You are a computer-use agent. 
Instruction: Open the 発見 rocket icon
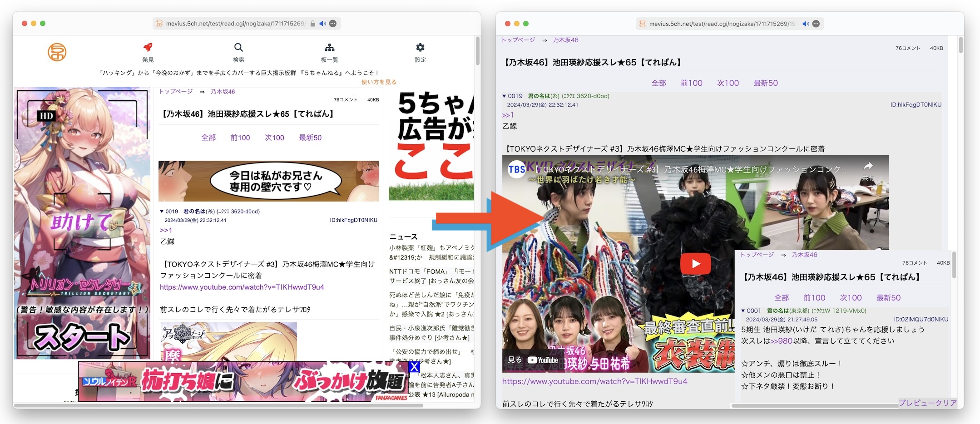[x=148, y=48]
